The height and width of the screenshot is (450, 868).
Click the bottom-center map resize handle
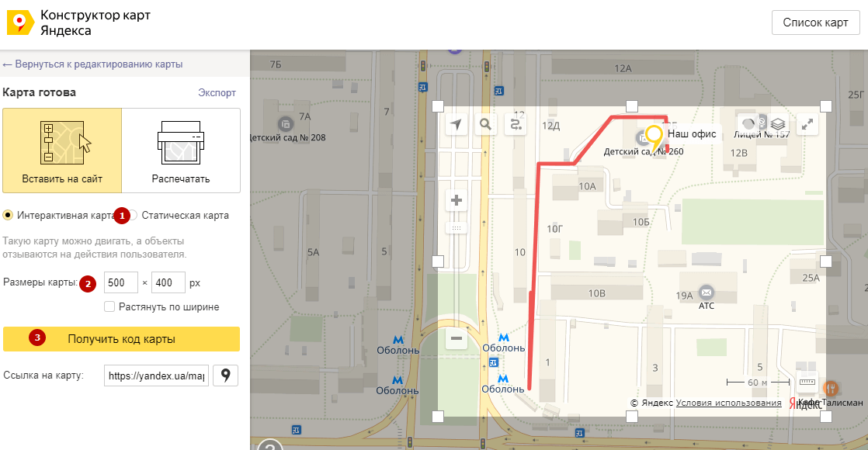[632, 416]
